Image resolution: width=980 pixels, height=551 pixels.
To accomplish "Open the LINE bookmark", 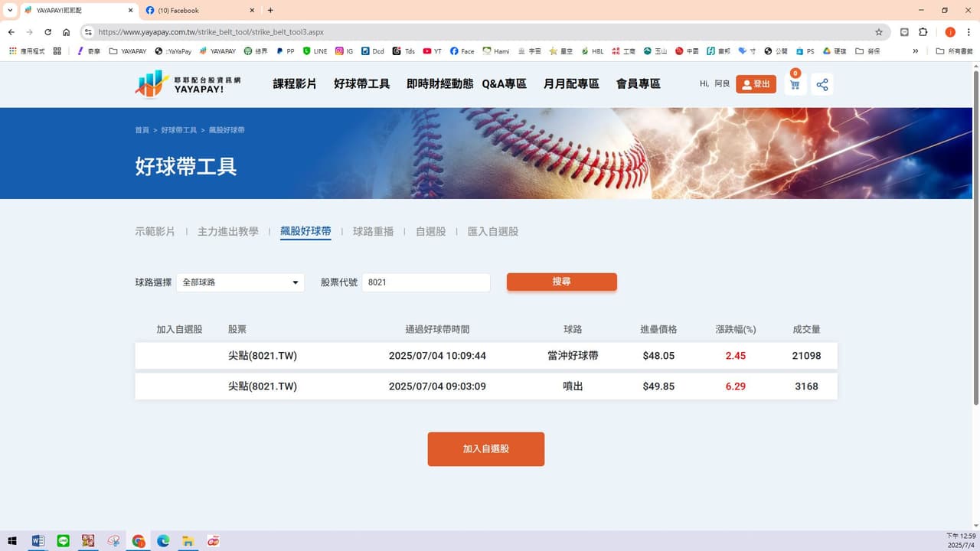I will click(315, 51).
